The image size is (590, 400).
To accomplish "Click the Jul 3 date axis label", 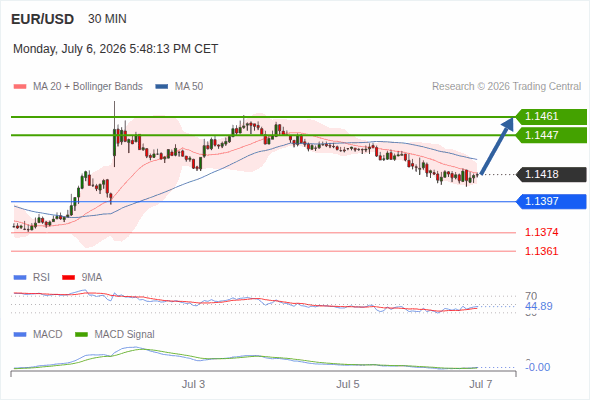I will pyautogui.click(x=193, y=384).
